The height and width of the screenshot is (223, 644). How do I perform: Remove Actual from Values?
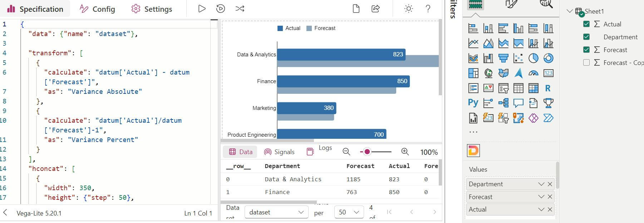tap(550, 209)
